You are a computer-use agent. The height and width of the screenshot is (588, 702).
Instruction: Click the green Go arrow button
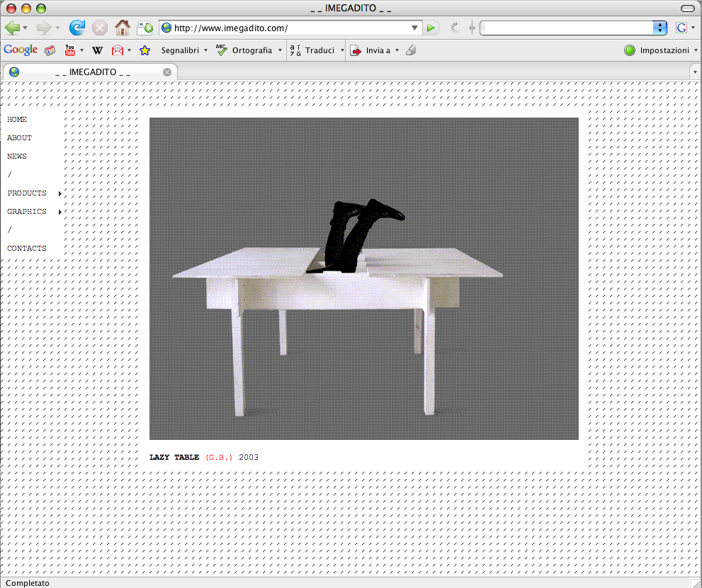[431, 28]
